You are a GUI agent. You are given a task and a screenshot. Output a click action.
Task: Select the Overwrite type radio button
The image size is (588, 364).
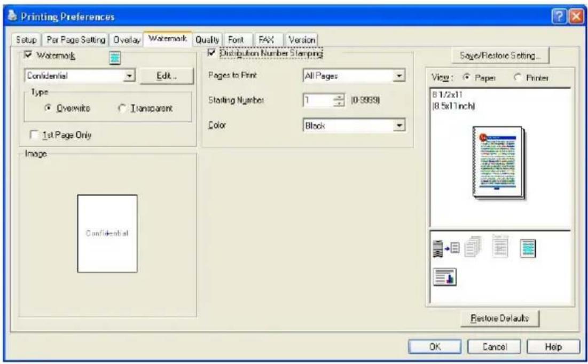point(48,108)
